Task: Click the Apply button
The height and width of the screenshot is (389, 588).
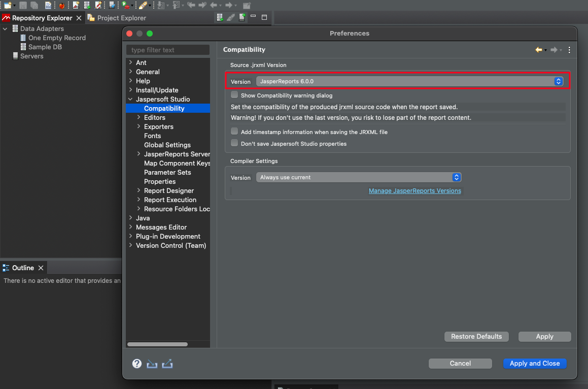Action: 544,336
